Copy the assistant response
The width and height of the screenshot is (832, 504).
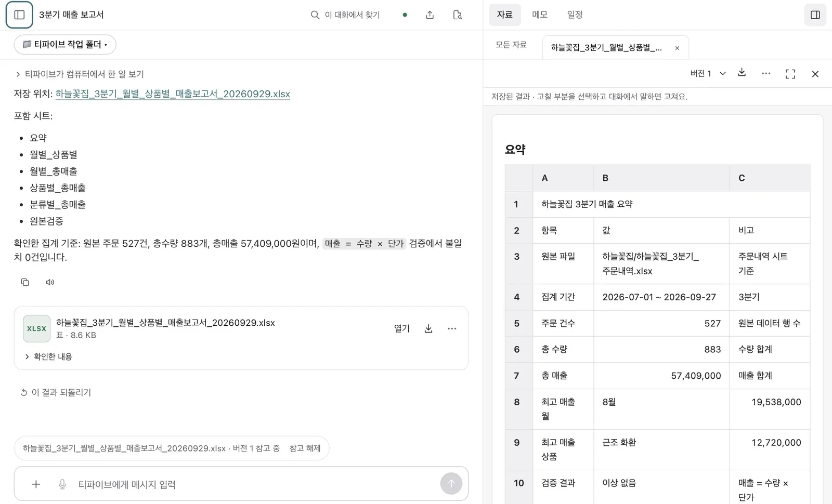(x=25, y=282)
